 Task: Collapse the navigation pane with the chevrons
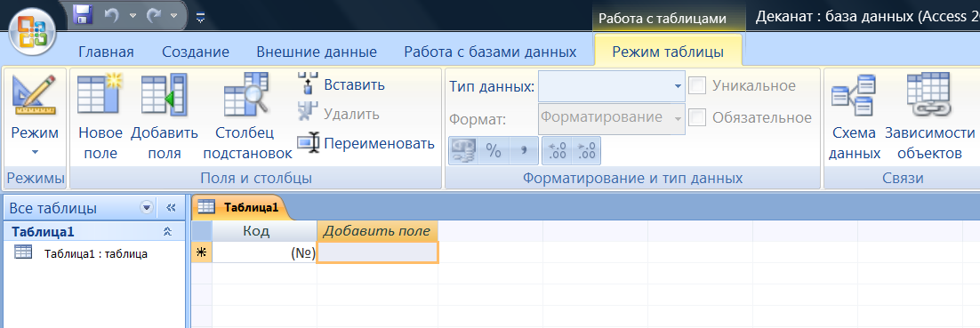coord(171,207)
